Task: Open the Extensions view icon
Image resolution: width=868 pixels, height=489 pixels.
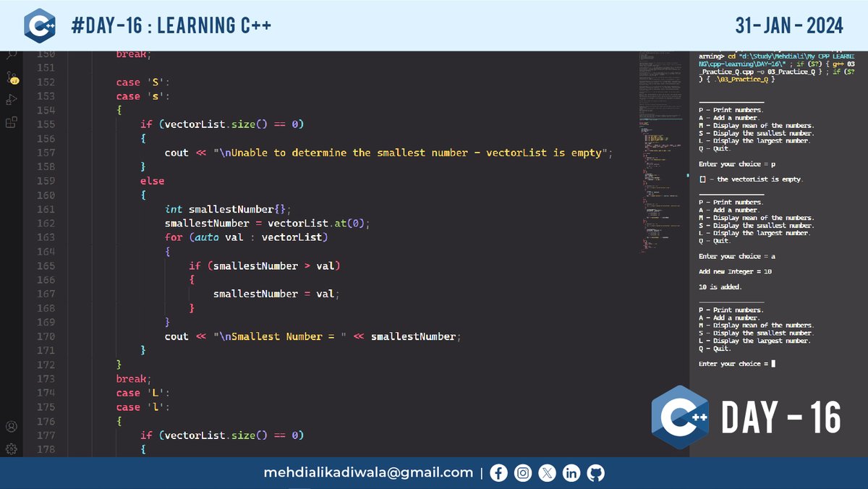Action: tap(10, 123)
